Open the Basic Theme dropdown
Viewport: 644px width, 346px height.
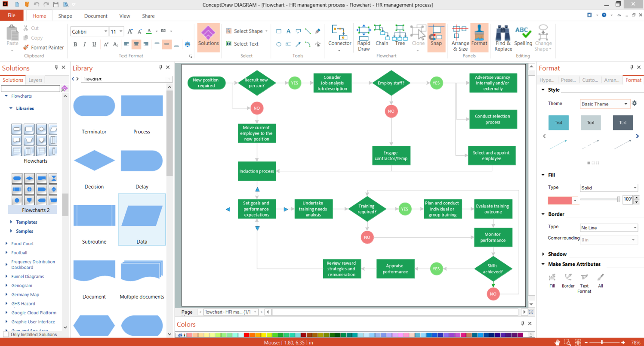point(605,104)
